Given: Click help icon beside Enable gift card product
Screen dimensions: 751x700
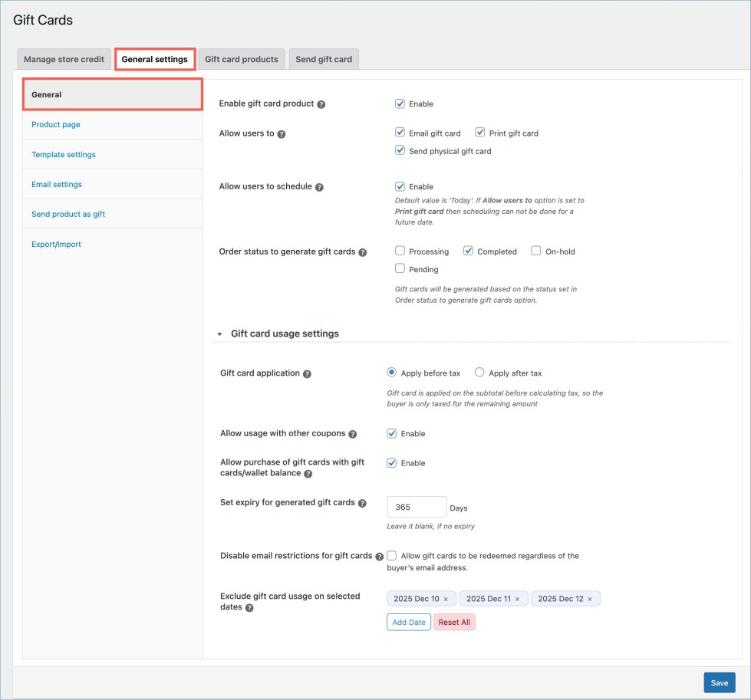Looking at the screenshot, I should [321, 104].
